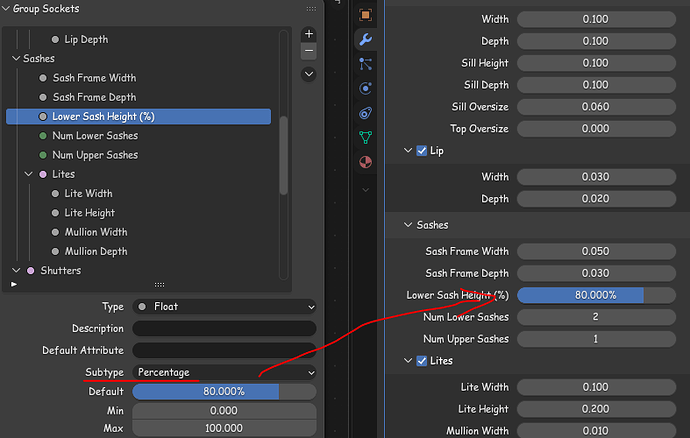Adjust the Lower Sash Height (%) modifier slider
The image size is (690, 438).
point(596,295)
